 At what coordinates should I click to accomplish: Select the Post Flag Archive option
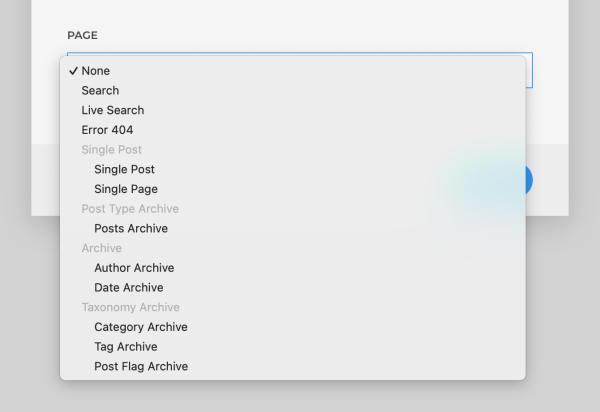(141, 367)
